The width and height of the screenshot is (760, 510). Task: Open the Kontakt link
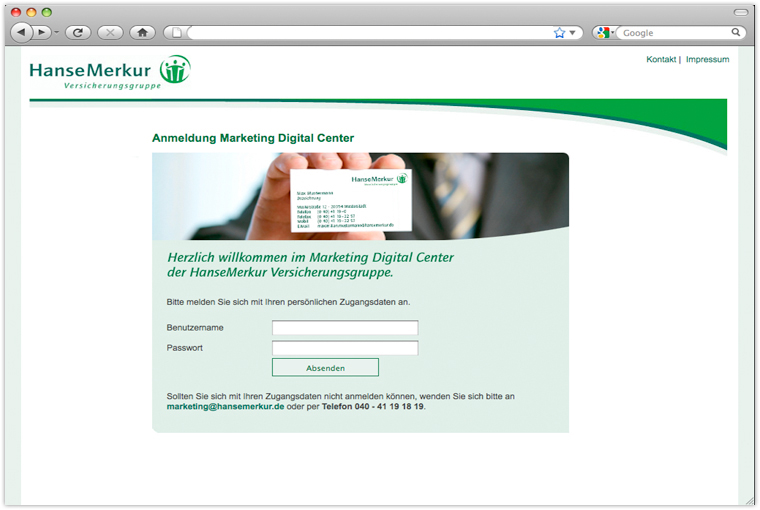click(661, 60)
